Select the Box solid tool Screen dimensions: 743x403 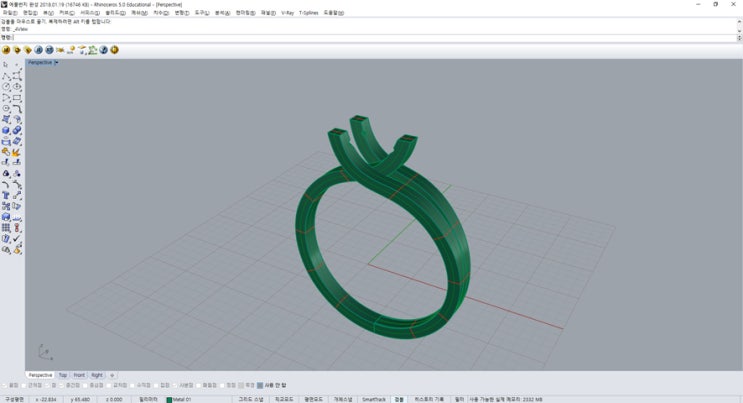pyautogui.click(x=6, y=130)
